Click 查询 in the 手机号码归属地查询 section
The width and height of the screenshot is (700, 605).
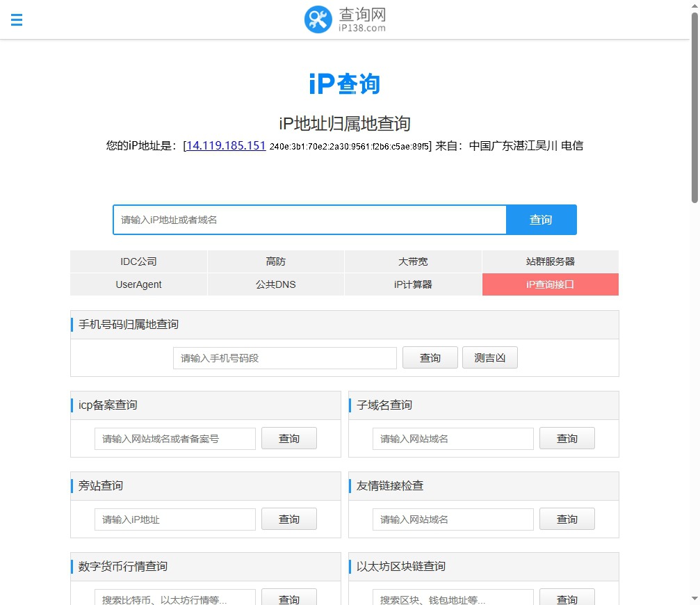(x=430, y=357)
